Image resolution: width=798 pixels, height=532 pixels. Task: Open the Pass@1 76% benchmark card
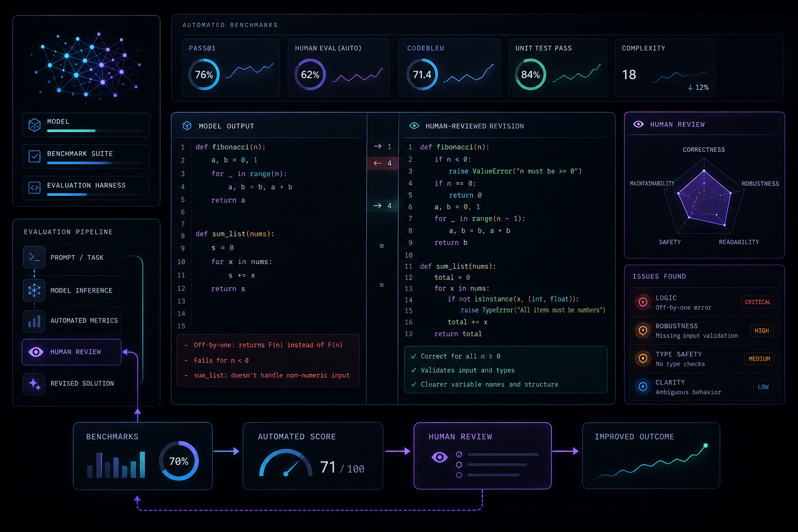[231, 68]
